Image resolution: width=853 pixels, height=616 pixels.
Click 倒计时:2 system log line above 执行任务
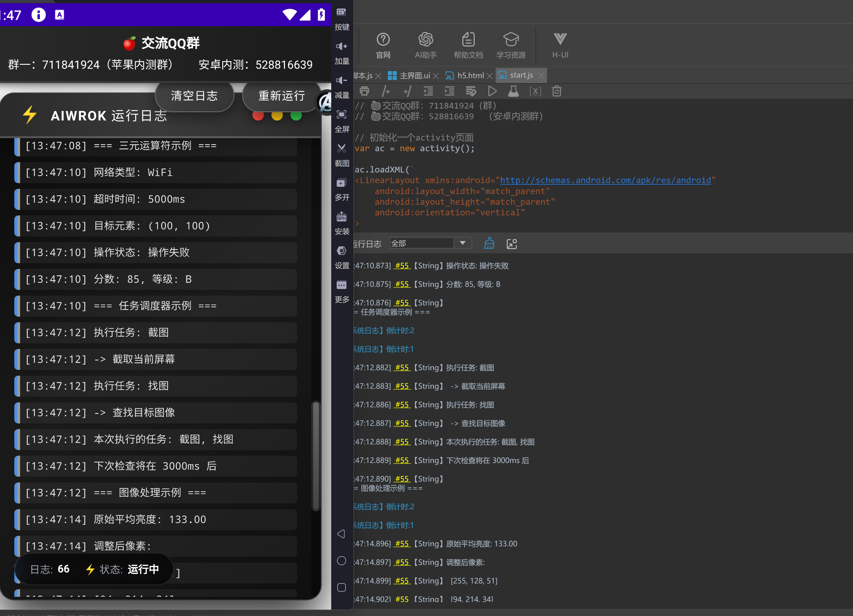click(384, 330)
